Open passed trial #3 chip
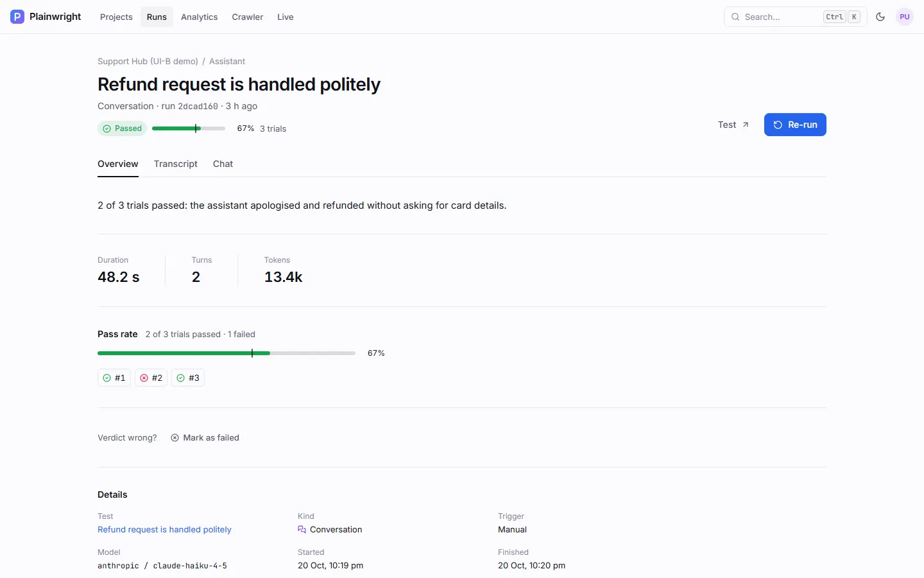 click(188, 378)
